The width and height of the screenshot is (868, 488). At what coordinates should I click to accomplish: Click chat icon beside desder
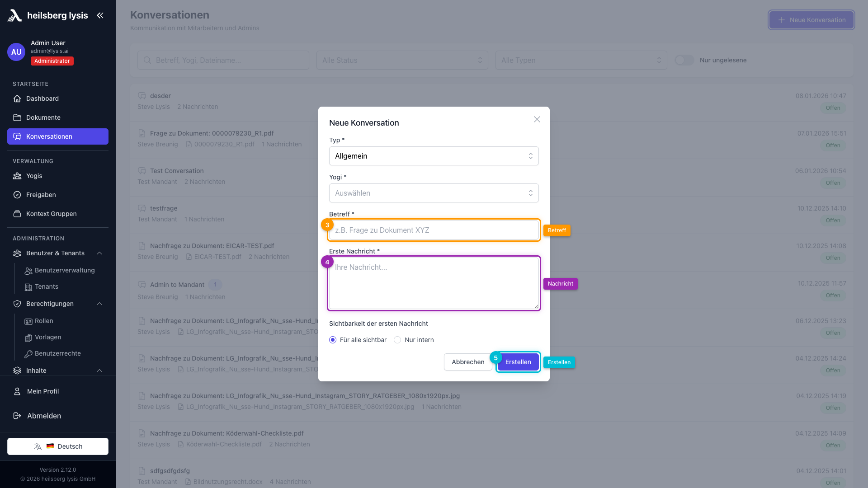click(142, 96)
